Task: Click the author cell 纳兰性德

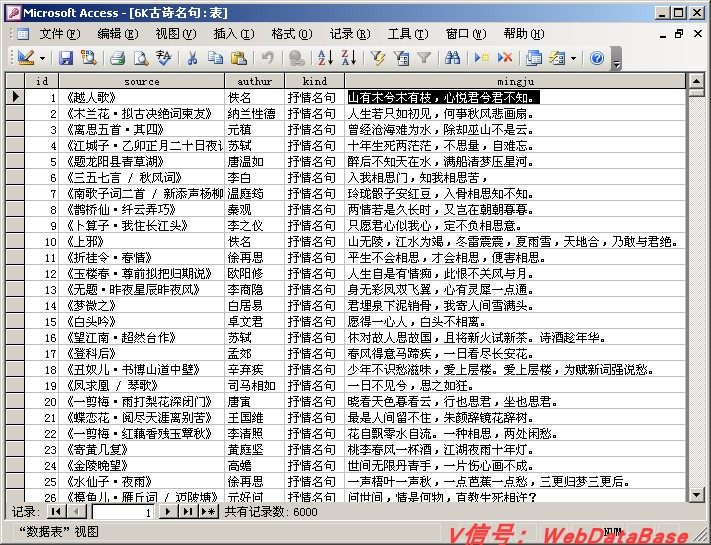Action: [x=254, y=113]
